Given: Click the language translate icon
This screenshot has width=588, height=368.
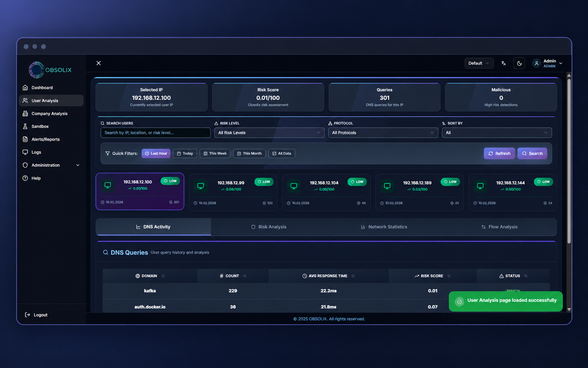Looking at the screenshot, I should pyautogui.click(x=503, y=63).
